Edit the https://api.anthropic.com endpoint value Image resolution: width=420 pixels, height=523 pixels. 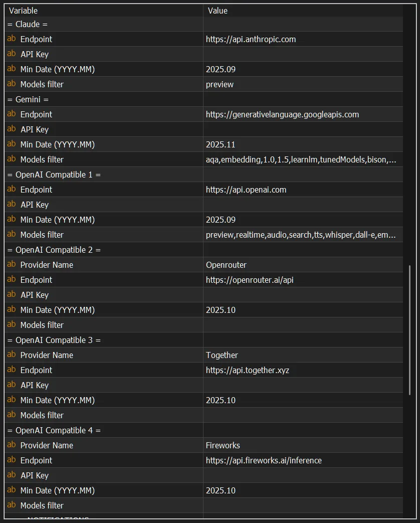click(x=303, y=39)
